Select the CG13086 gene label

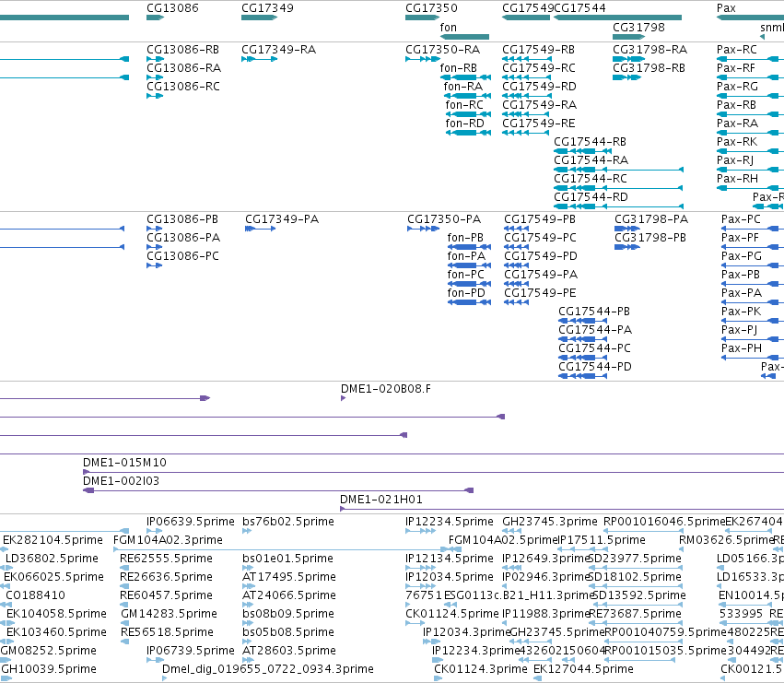click(x=172, y=8)
